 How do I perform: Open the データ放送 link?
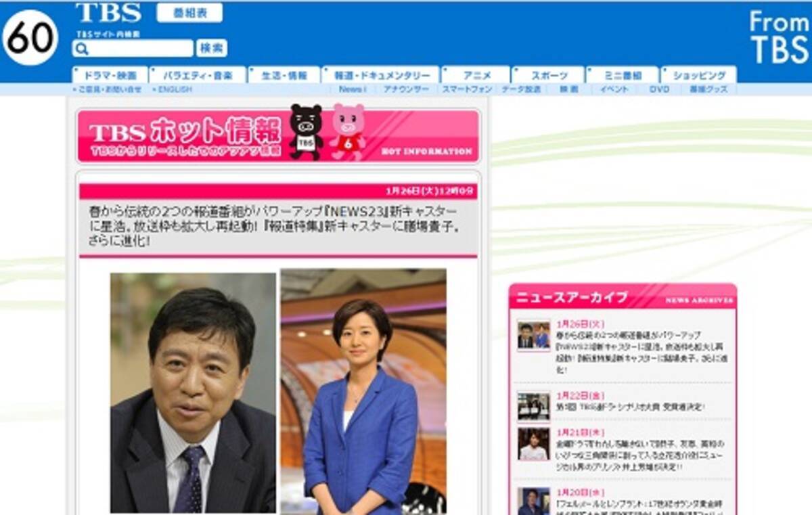521,89
